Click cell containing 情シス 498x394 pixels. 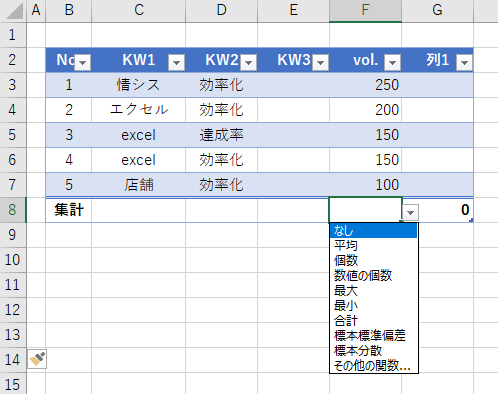click(139, 85)
